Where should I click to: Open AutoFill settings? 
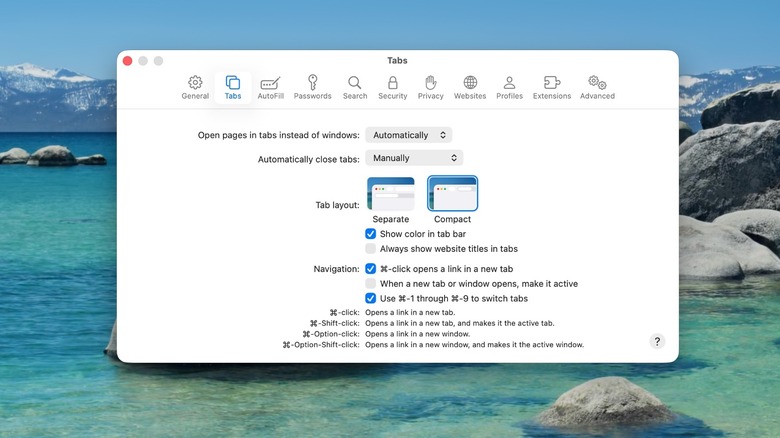point(270,88)
